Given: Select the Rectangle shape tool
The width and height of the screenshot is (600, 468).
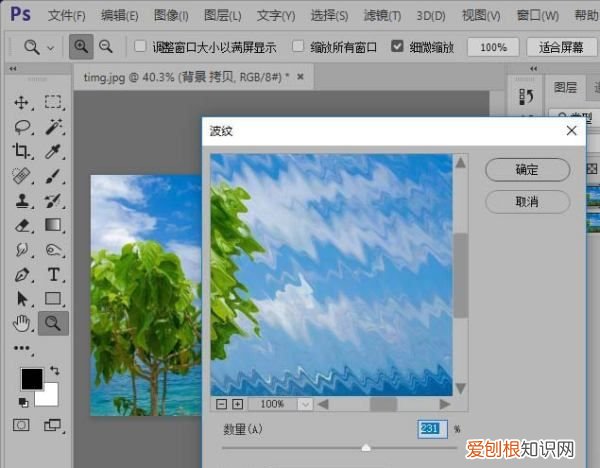Looking at the screenshot, I should click(53, 298).
